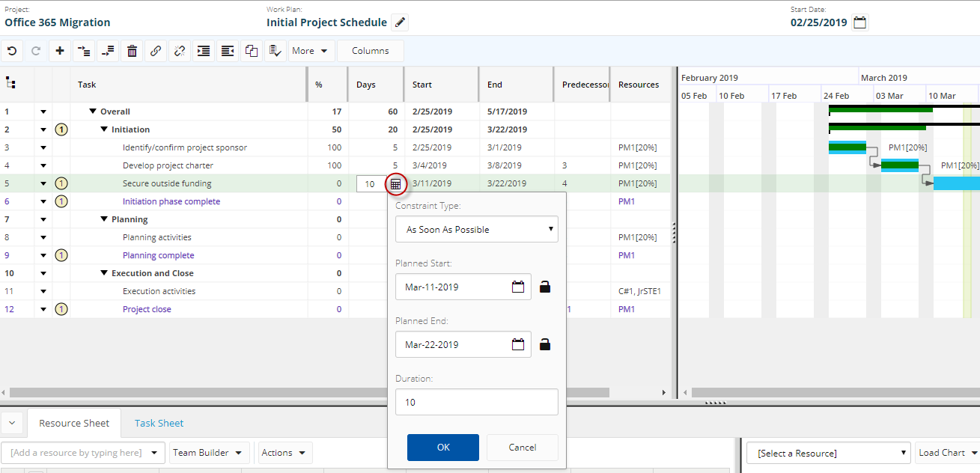Open the Constraint Type dropdown
The image size is (980, 473).
coord(476,230)
